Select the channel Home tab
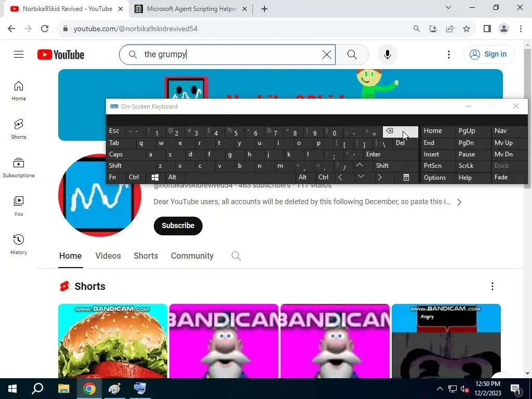The height and width of the screenshot is (399, 532). (x=70, y=256)
